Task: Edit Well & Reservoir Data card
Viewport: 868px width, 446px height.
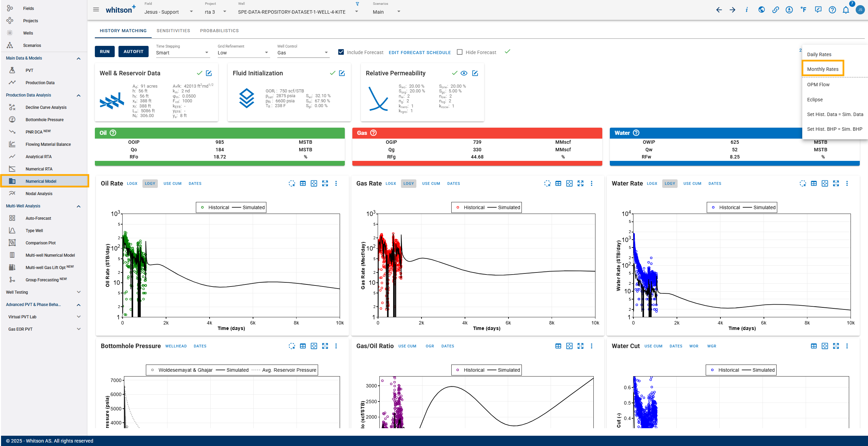Action: pyautogui.click(x=209, y=73)
